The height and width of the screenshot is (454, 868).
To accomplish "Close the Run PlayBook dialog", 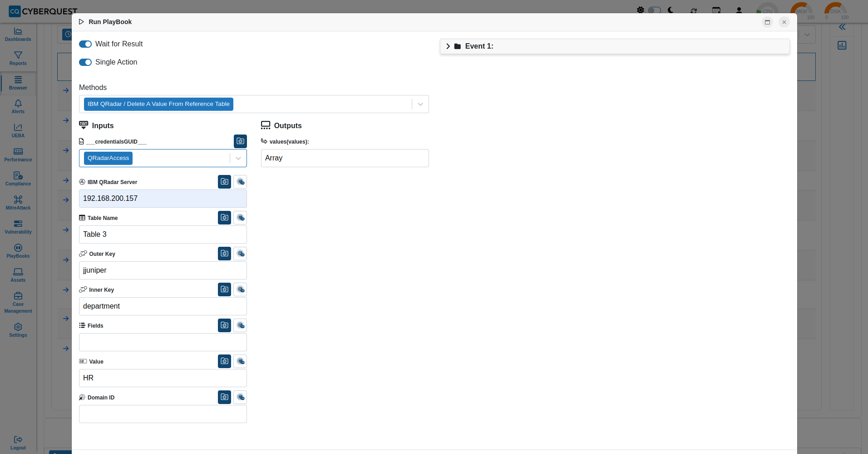I will click(784, 22).
